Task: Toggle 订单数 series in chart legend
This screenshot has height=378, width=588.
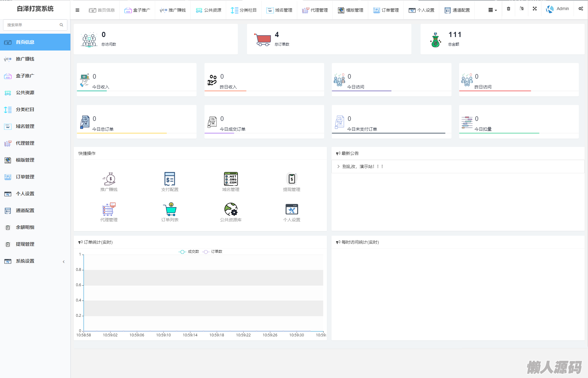Action: point(212,252)
